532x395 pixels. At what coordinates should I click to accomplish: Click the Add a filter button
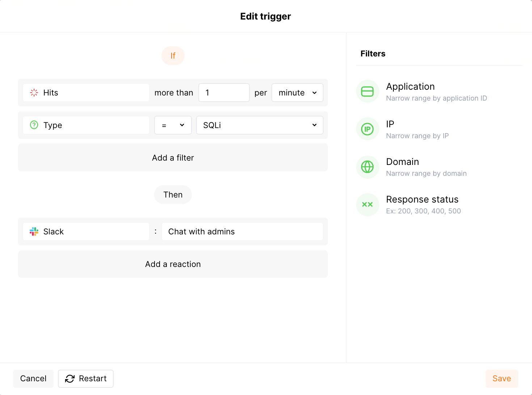(173, 158)
